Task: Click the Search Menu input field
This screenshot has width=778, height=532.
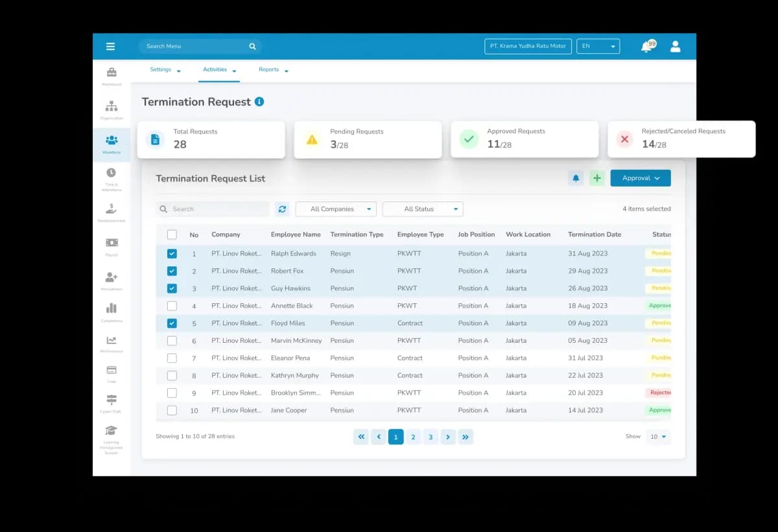Action: point(200,46)
